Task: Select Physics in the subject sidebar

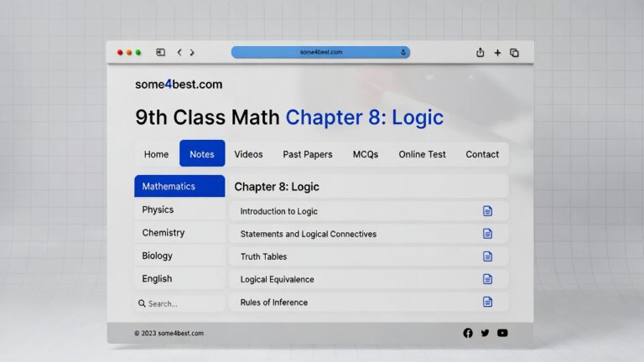Action: pos(179,209)
